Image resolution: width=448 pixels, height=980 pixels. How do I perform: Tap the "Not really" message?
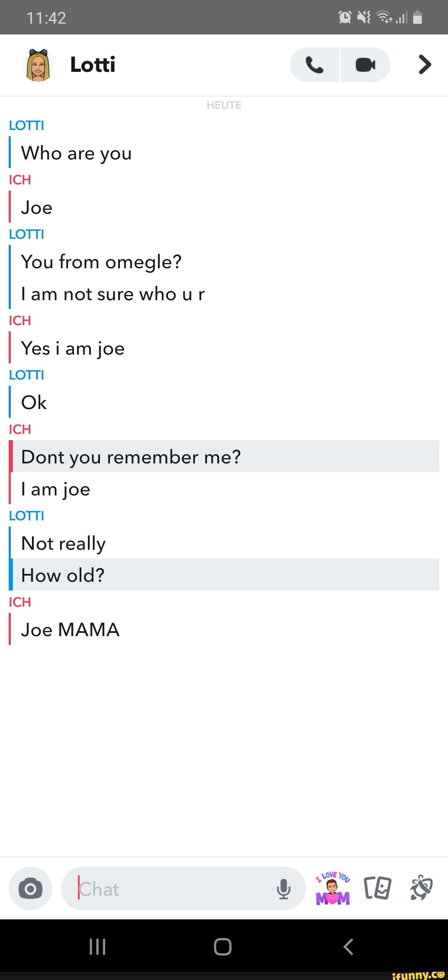(63, 543)
